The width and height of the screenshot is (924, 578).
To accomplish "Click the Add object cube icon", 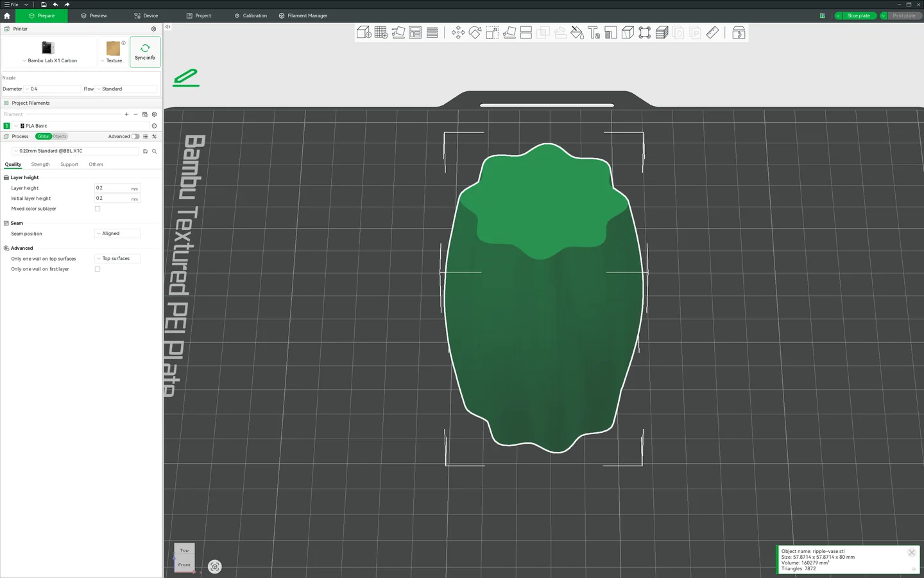I will [364, 33].
